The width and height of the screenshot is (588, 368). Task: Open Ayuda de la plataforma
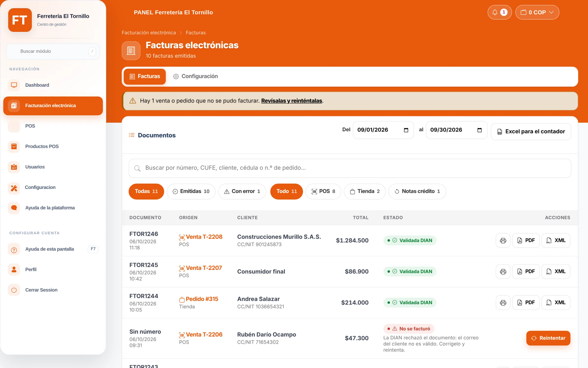coord(53,208)
